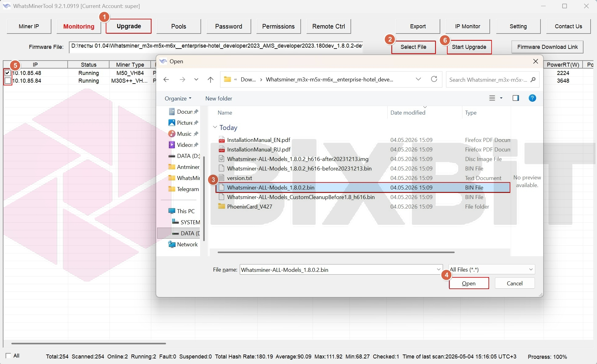
Task: Change view layout icon in dialog
Action: coord(492,98)
